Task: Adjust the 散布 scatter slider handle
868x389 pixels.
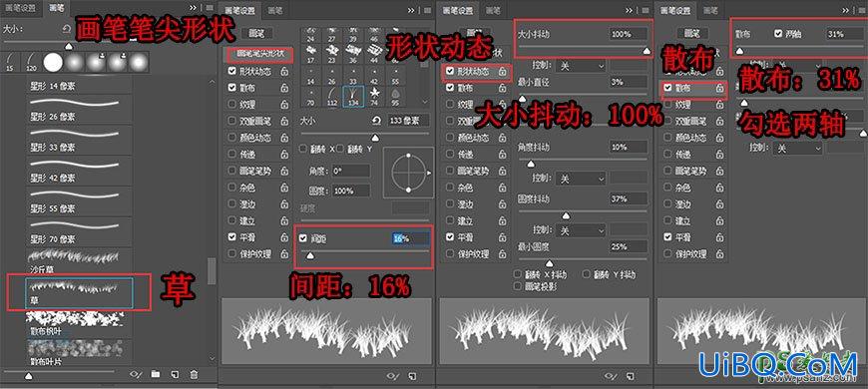Action: click(x=739, y=50)
